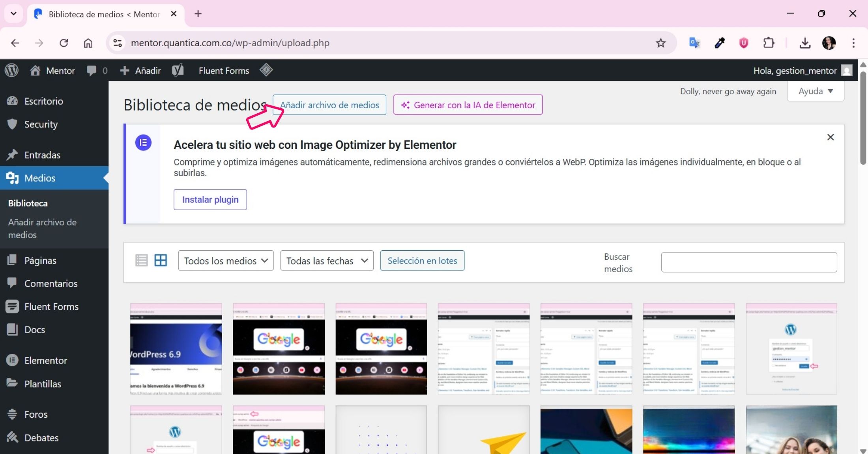This screenshot has width=868, height=454.
Task: Dismiss the Image Optimizer notice
Action: pos(830,137)
